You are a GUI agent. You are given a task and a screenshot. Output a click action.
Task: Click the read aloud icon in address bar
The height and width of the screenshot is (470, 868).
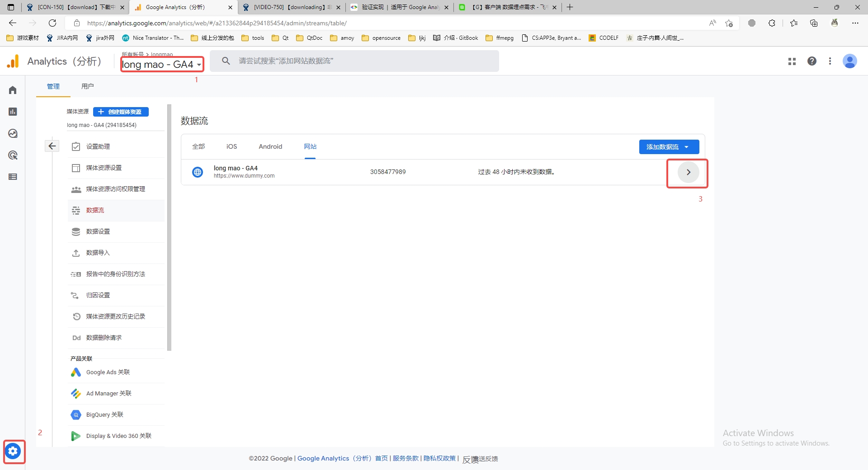pos(712,23)
